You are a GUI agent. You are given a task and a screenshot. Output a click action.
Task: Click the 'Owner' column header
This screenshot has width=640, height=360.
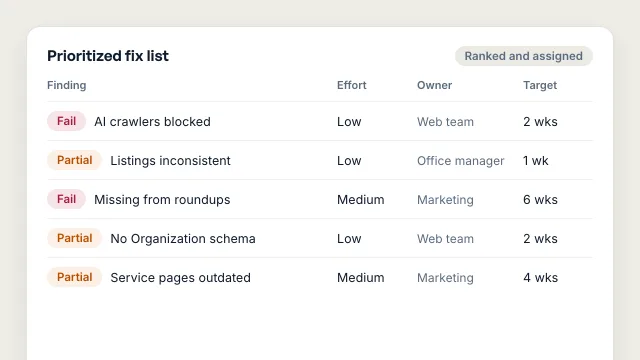coord(434,85)
